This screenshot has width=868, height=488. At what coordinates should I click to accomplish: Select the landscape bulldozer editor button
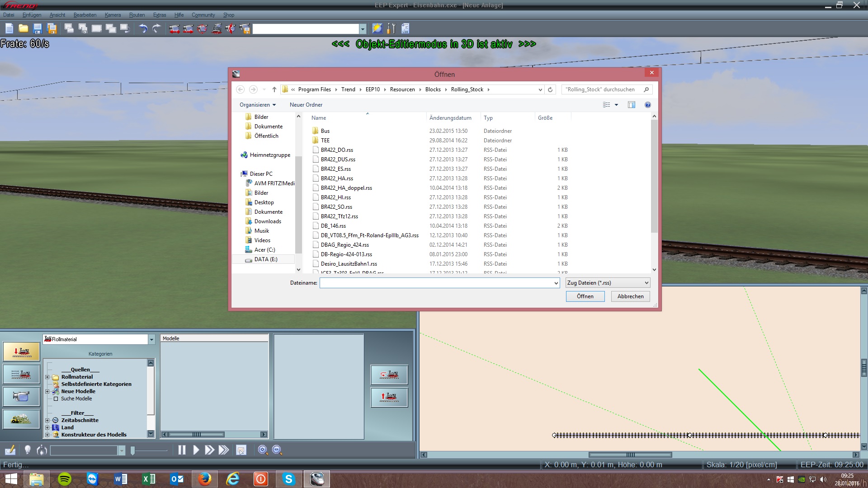pos(21,419)
